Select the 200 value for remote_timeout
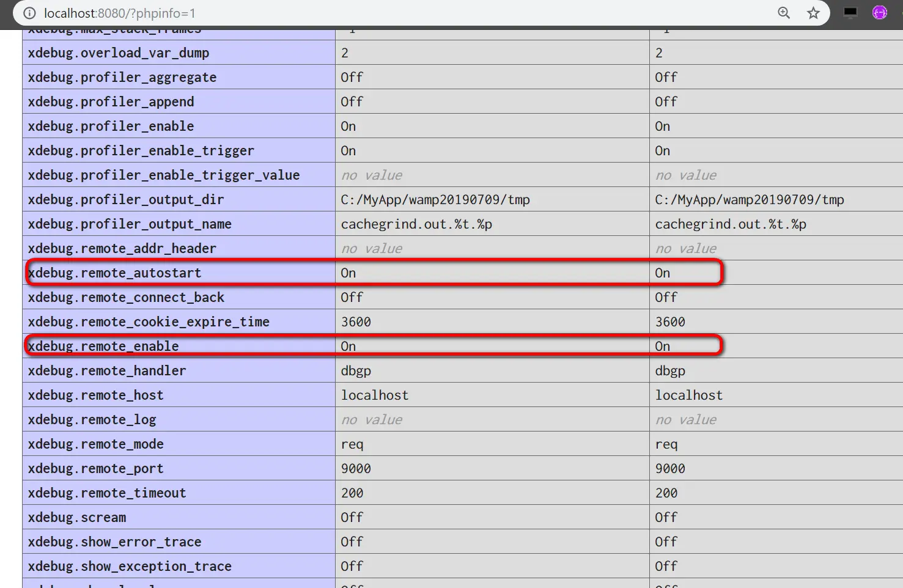The width and height of the screenshot is (903, 588). (352, 493)
